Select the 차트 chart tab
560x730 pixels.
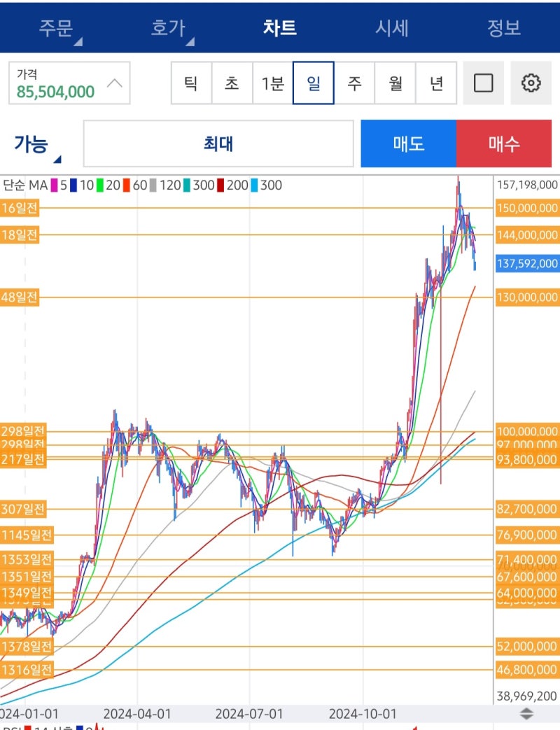[x=280, y=28]
